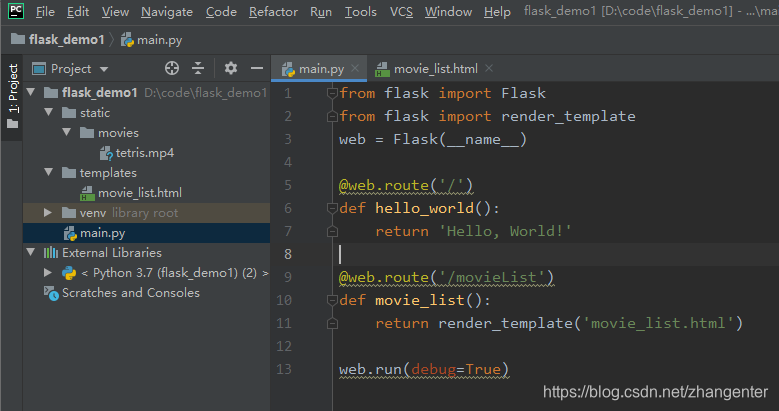Collapse the External Libraries node
The height and width of the screenshot is (411, 779).
pyautogui.click(x=31, y=252)
